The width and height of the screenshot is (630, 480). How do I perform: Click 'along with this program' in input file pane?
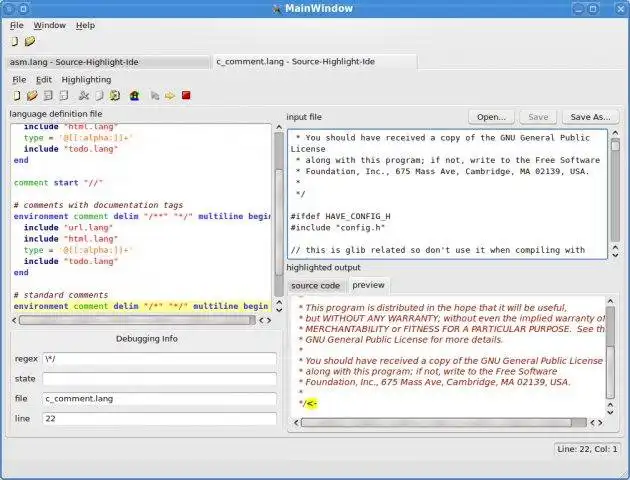(448, 160)
